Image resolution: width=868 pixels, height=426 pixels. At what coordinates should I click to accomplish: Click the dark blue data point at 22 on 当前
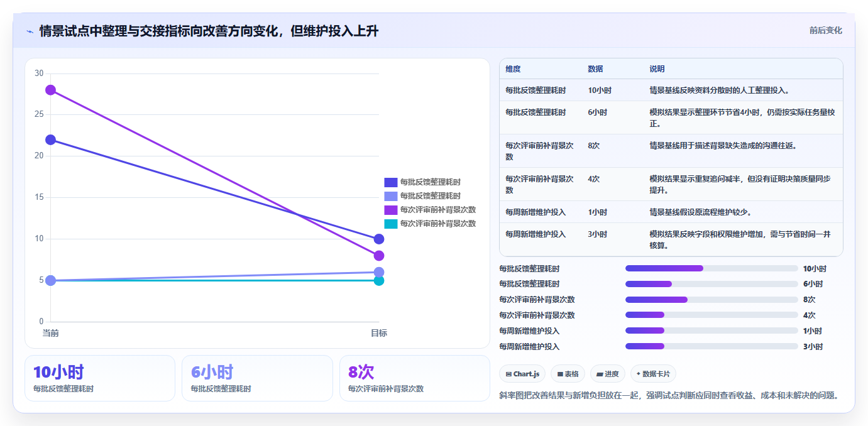(x=51, y=139)
